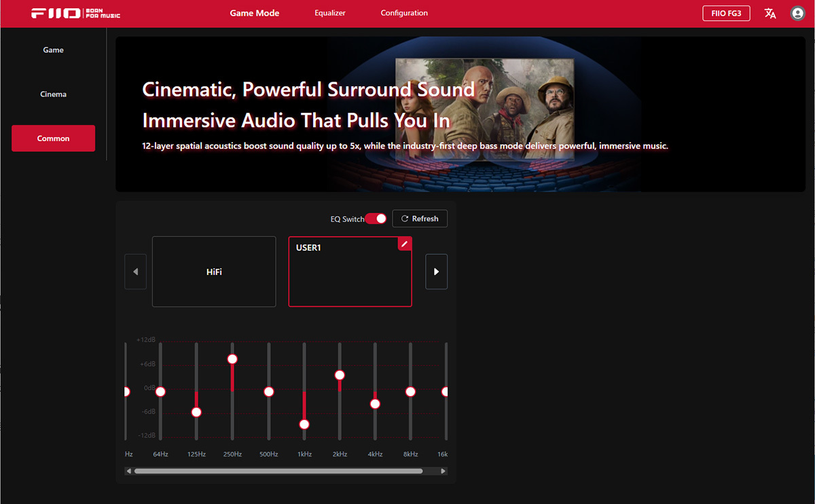Open the user account profile icon
The image size is (815, 504).
pyautogui.click(x=798, y=13)
